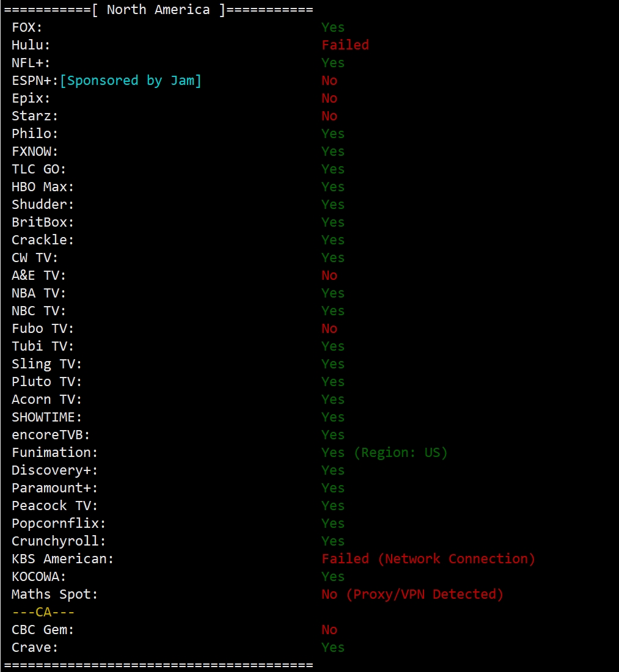Click the No result for Starz
Viewport: 619px width, 672px height.
329,115
